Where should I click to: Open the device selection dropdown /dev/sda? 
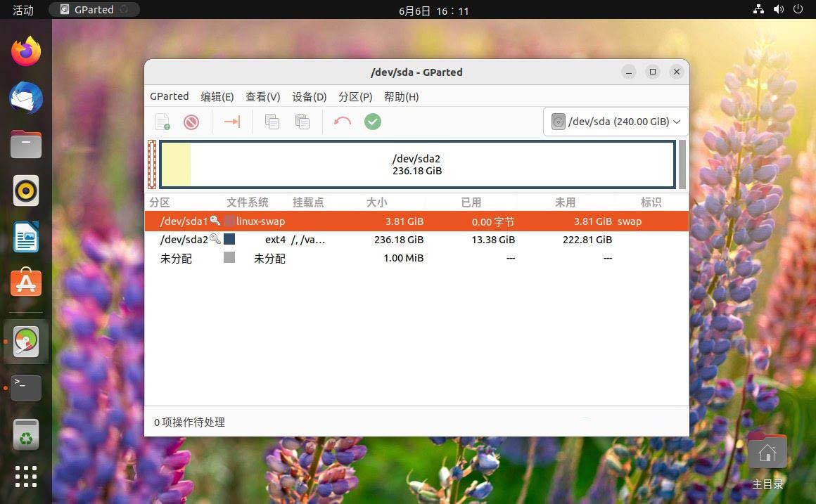(x=616, y=121)
